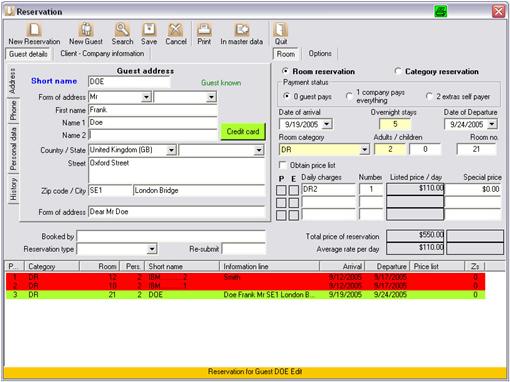Click the empty Name 2 field

tap(153, 135)
